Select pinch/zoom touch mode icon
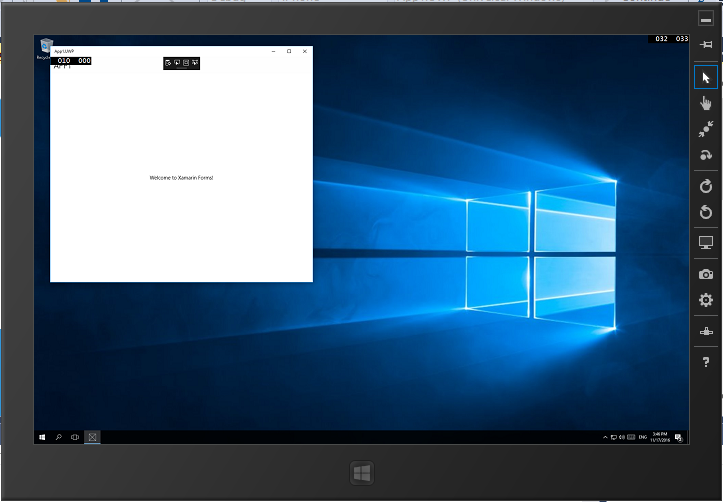 [705, 130]
